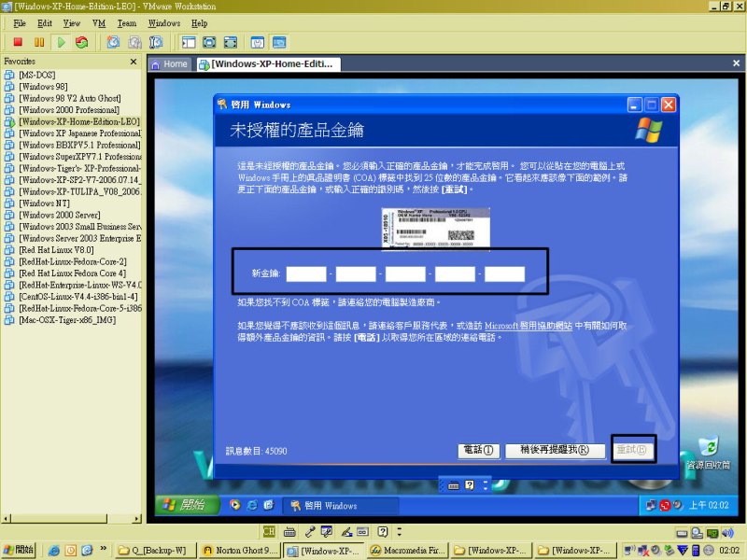Click the fourth product key input box

455,273
